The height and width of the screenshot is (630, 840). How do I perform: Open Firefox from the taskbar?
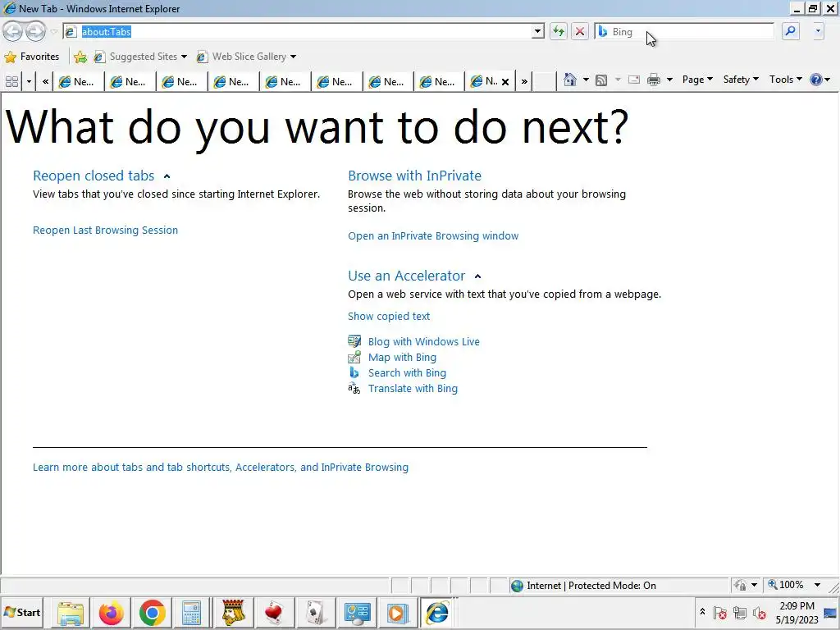click(x=111, y=612)
